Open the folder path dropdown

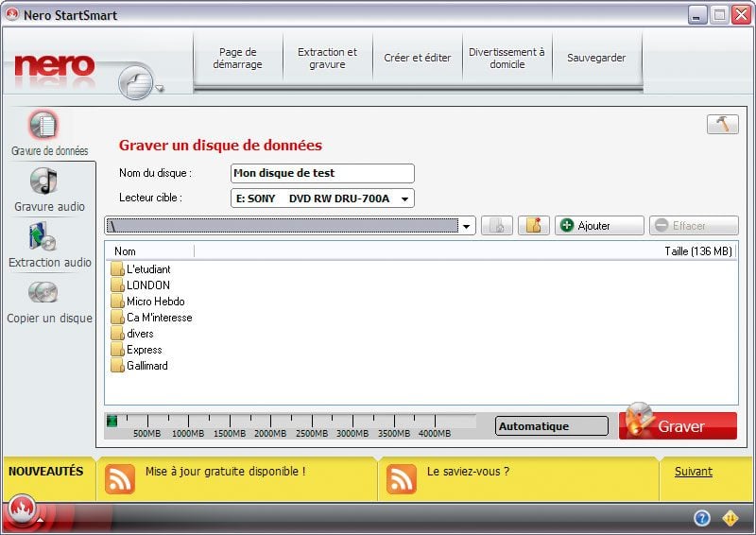tap(467, 227)
